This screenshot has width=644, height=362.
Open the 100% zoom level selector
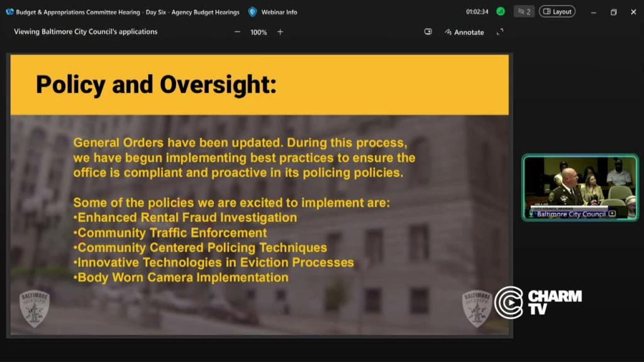258,33
